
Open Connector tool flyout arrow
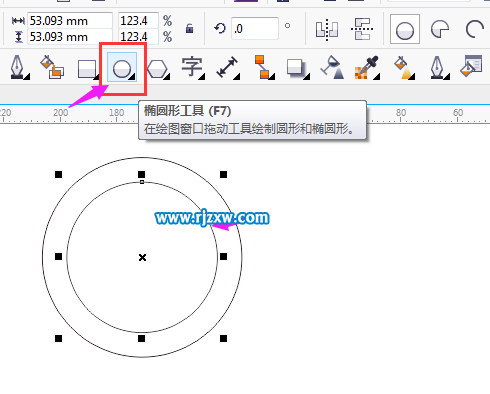coord(272,77)
